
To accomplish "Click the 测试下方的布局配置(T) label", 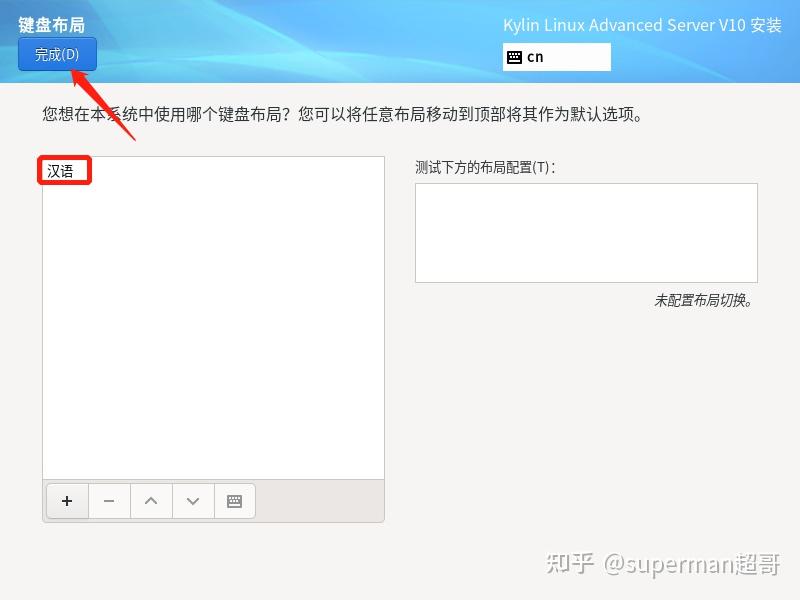I will coord(485,167).
